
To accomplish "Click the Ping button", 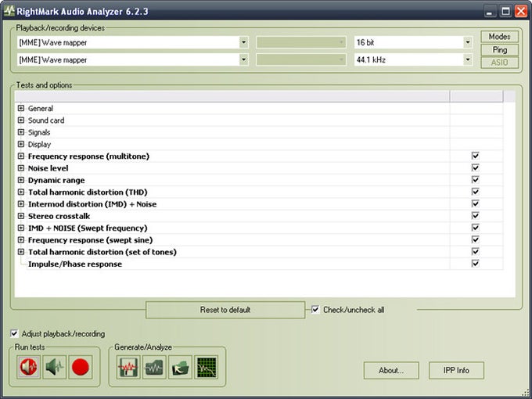I will pyautogui.click(x=499, y=49).
